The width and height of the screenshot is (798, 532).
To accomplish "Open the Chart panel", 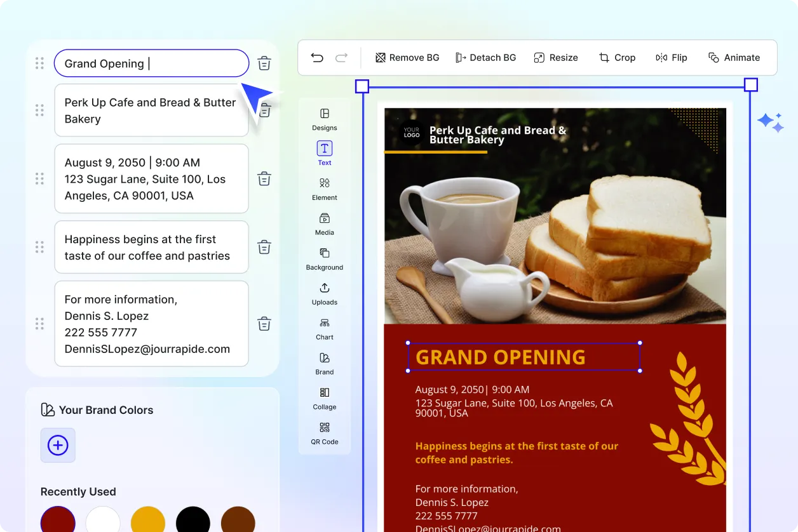I will [324, 328].
